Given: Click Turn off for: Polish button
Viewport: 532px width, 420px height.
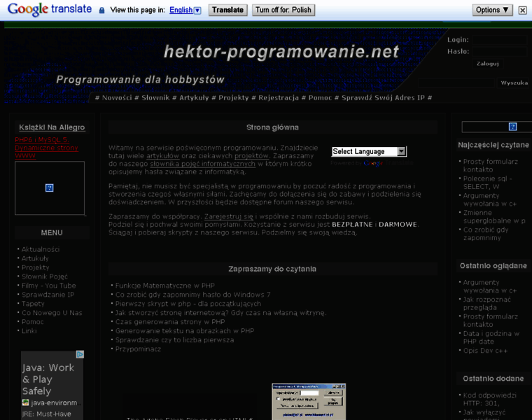Looking at the screenshot, I should 283,10.
